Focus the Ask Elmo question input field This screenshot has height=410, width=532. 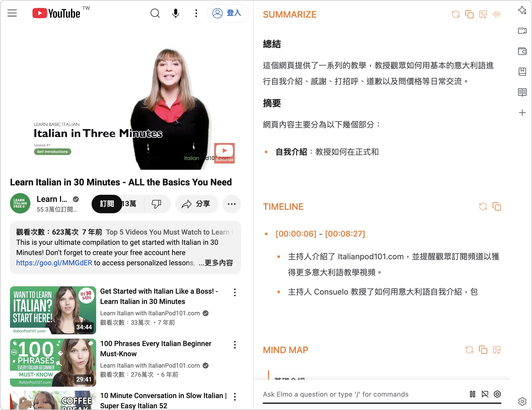tap(364, 394)
